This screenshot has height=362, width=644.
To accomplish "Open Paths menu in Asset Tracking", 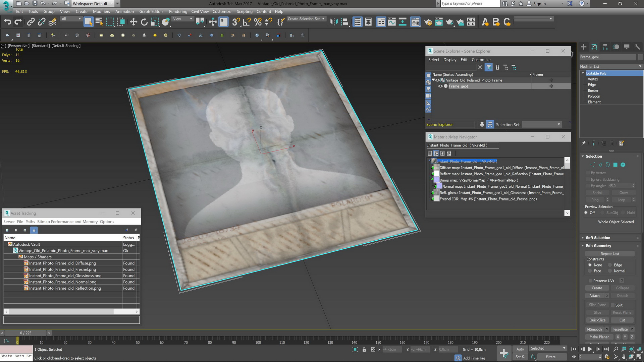I will pos(30,222).
